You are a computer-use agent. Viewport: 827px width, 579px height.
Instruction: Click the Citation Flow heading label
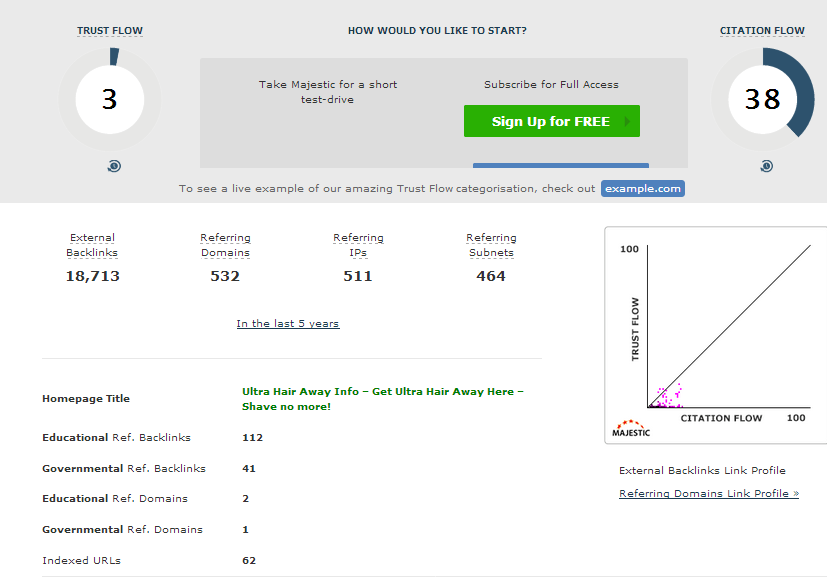tap(762, 31)
